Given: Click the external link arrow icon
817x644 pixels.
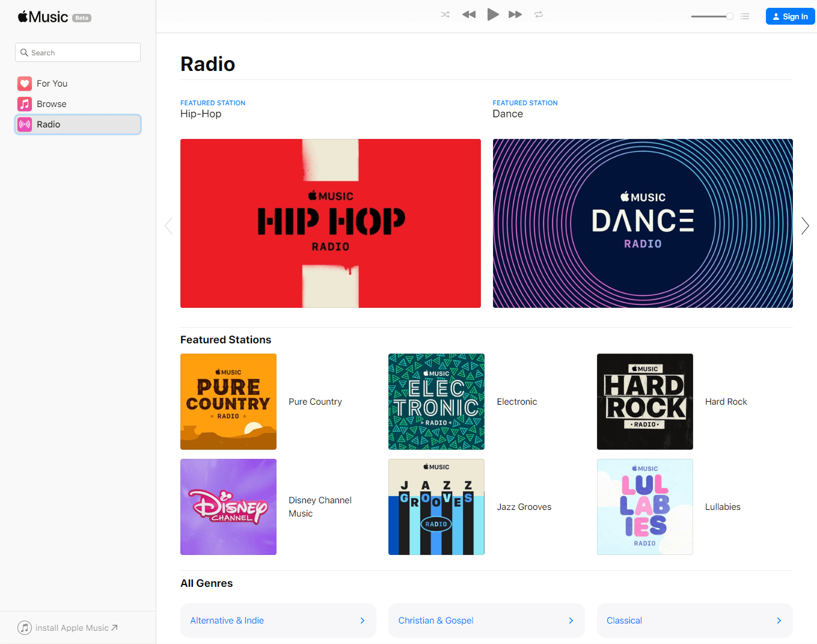Looking at the screenshot, I should click(114, 628).
